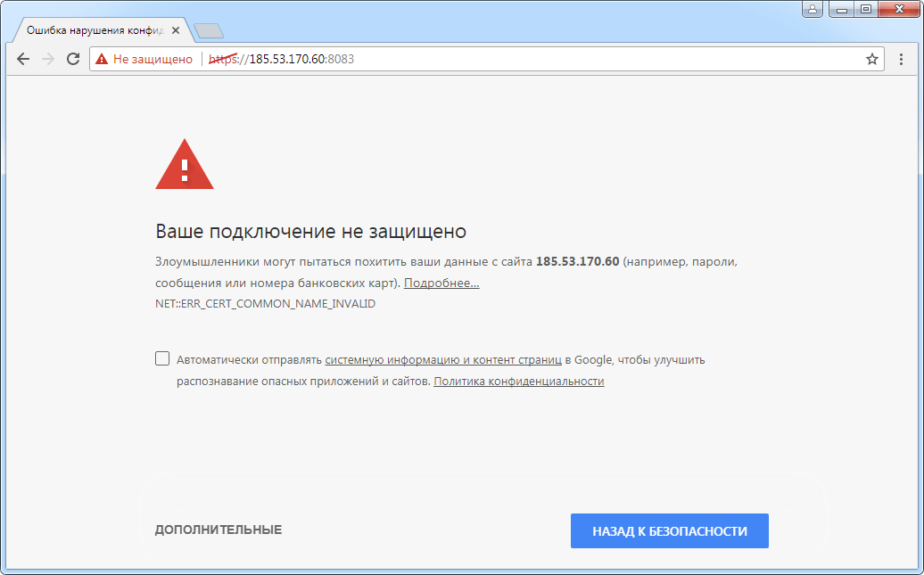Screen dimensions: 924x575
Task: Click the red warning triangle in address bar
Action: click(102, 59)
